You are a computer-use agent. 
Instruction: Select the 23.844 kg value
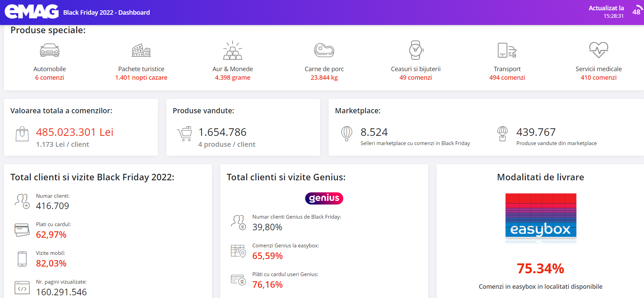(324, 78)
